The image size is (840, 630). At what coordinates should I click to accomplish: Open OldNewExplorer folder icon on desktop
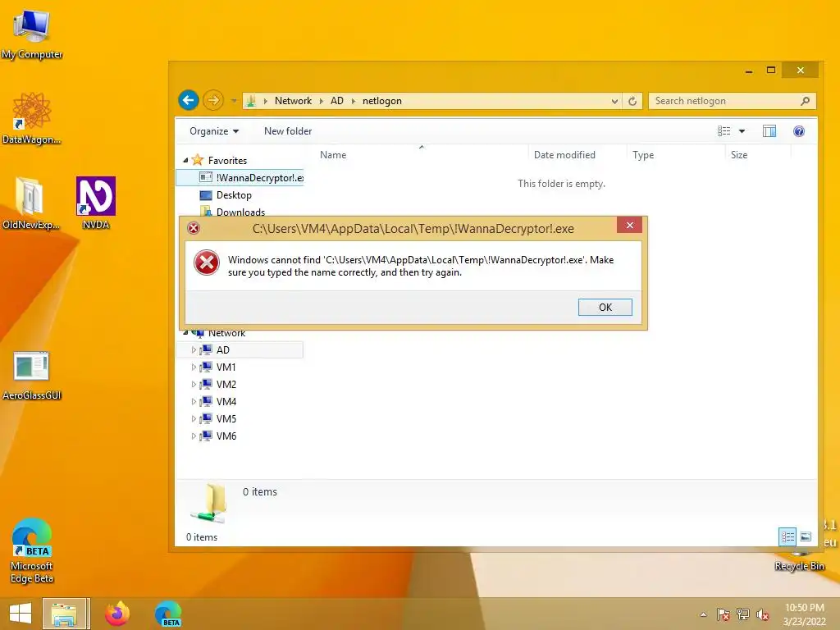click(30, 203)
